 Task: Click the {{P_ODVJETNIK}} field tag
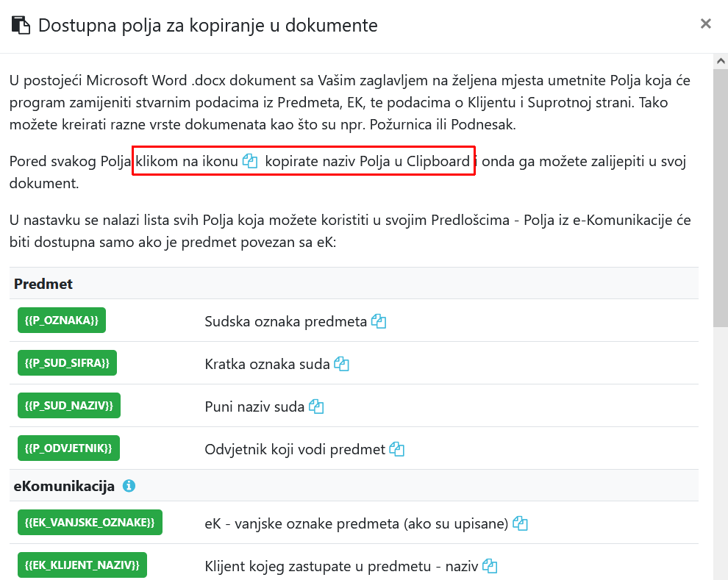pos(69,448)
